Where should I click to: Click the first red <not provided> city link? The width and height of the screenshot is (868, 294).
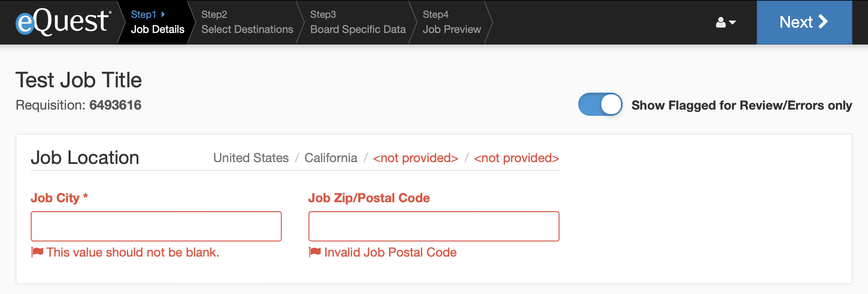(416, 158)
